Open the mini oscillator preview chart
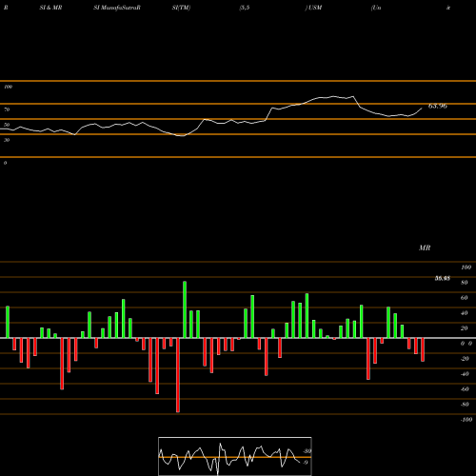 [x=235, y=456]
